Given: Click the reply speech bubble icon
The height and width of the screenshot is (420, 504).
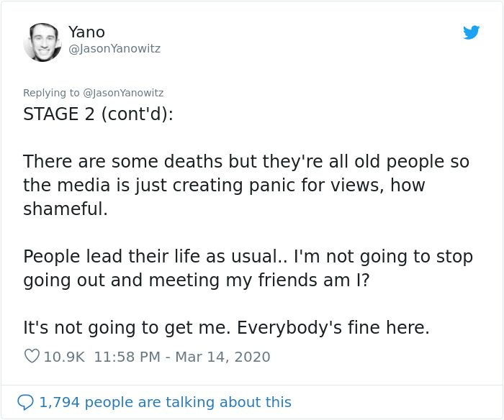Looking at the screenshot, I should pos(25,402).
